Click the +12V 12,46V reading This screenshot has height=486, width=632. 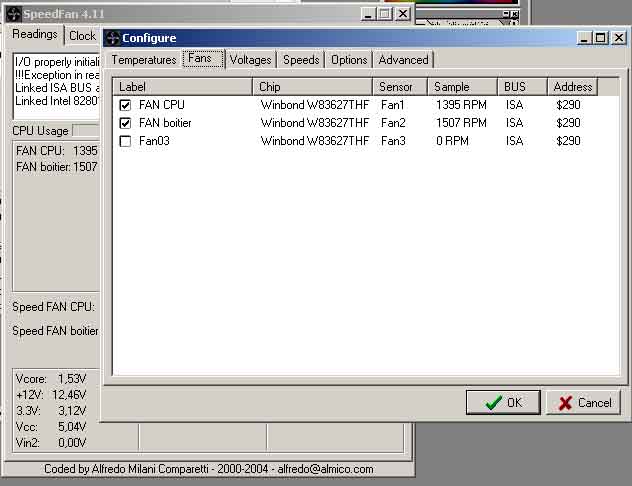(x=51, y=395)
